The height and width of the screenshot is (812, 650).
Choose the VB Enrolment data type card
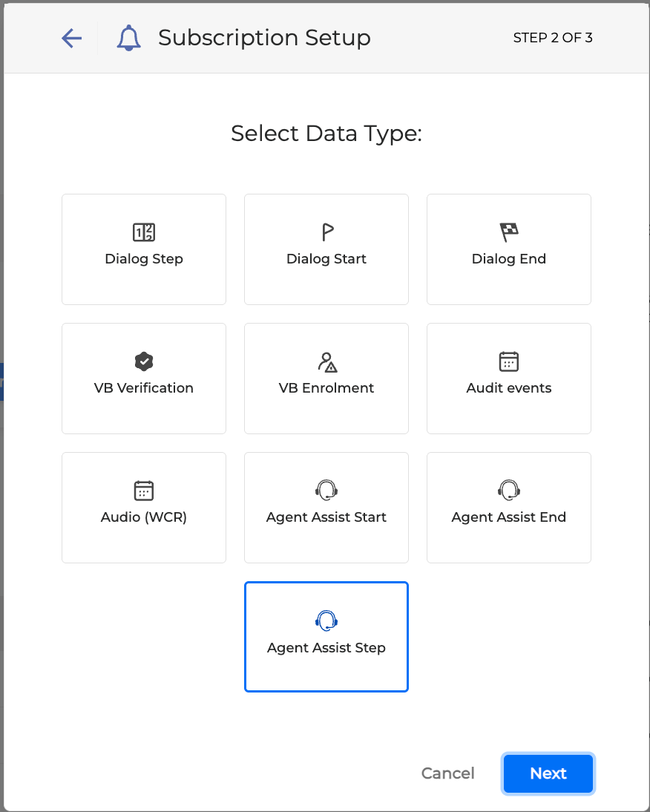click(x=326, y=379)
